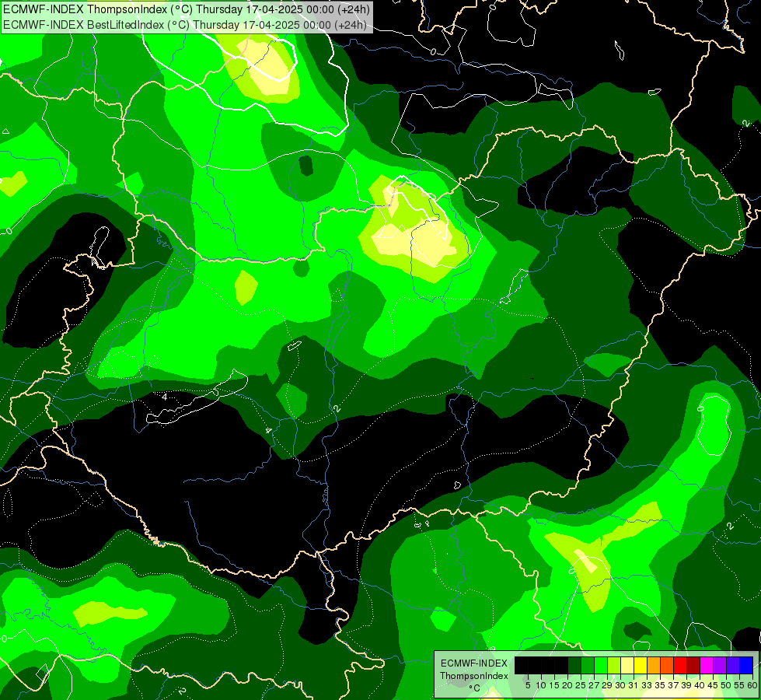Pick the orange 33–35 legend swatch
Viewport: 761px width, 700px height.
click(654, 665)
